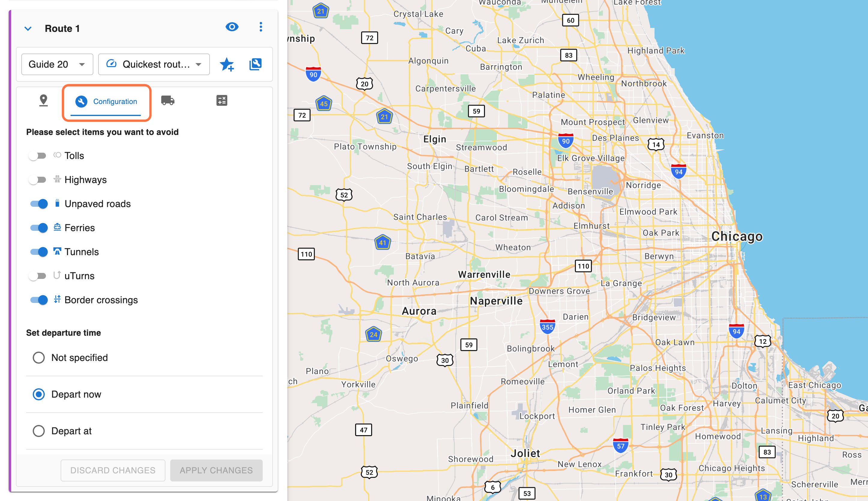Open Route 1 three-dot options menu
This screenshot has width=868, height=501.
pos(261,27)
